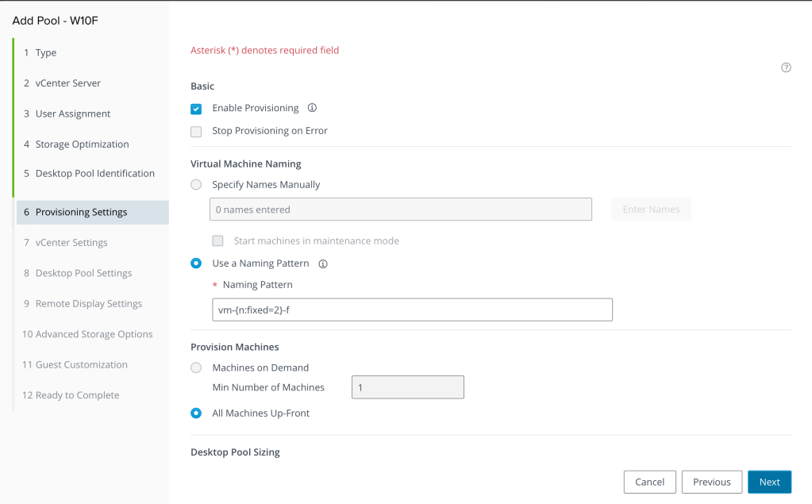Click the help question mark icon
812x504 pixels.
(786, 68)
